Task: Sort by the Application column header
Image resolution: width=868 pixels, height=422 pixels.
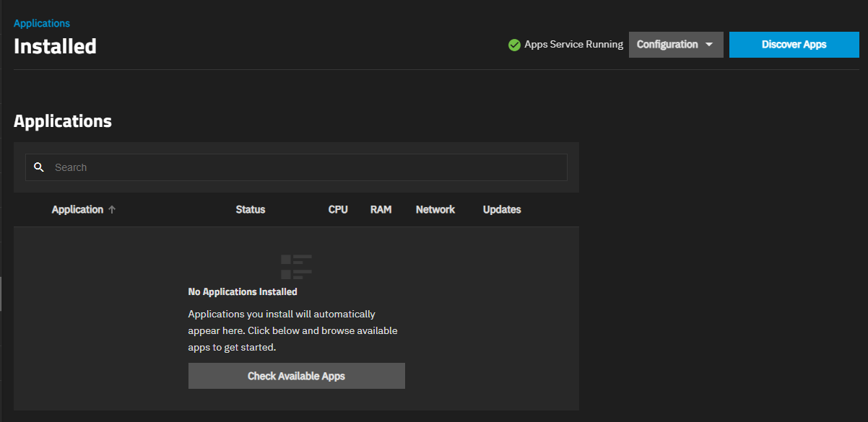Action: pos(77,210)
